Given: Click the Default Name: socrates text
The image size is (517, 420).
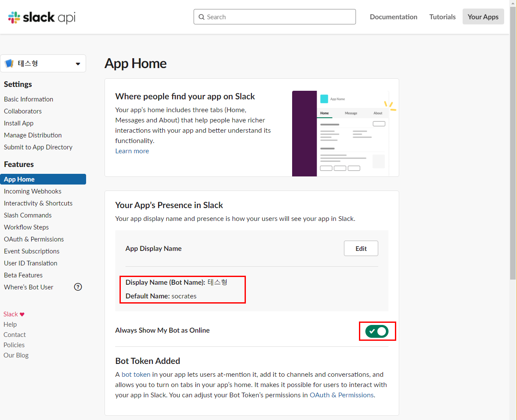Looking at the screenshot, I should 161,296.
